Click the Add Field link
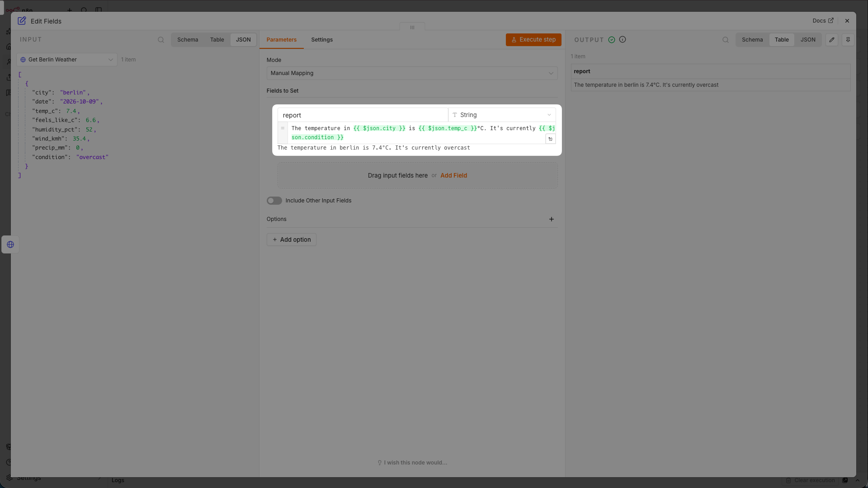Screen dimensions: 868x488 [x=454, y=175]
